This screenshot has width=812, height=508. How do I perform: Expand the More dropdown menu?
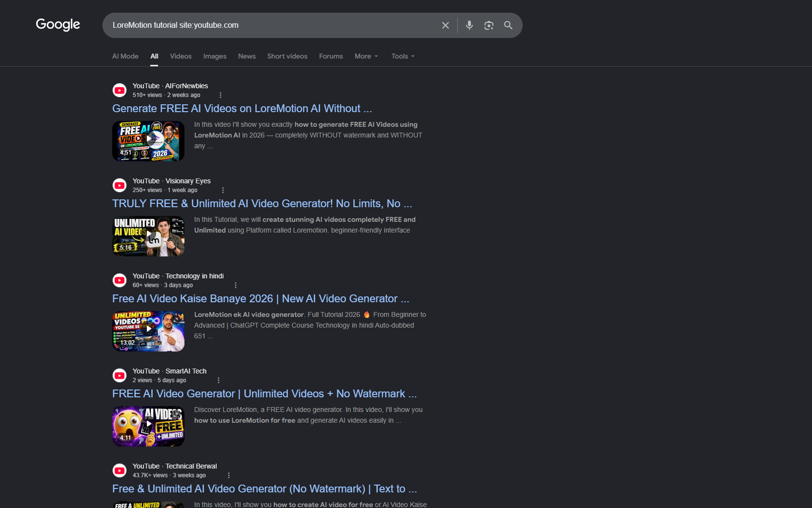point(366,56)
